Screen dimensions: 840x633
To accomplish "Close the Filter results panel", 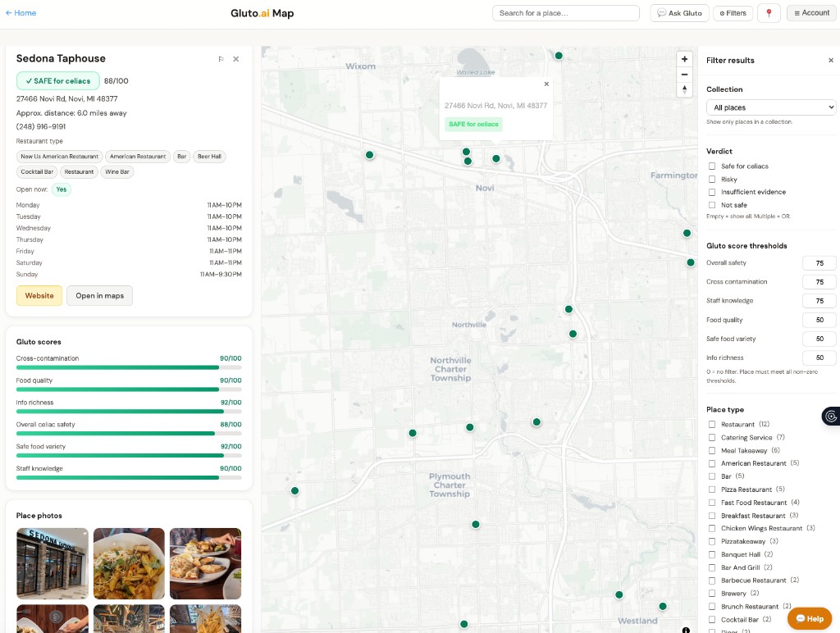I will pyautogui.click(x=831, y=60).
